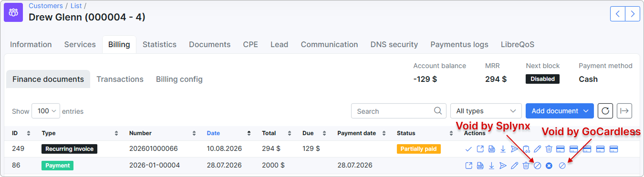This screenshot has height=177, width=644.
Task: Send invoice 202601000066 via paper-plane icon
Action: point(514,149)
